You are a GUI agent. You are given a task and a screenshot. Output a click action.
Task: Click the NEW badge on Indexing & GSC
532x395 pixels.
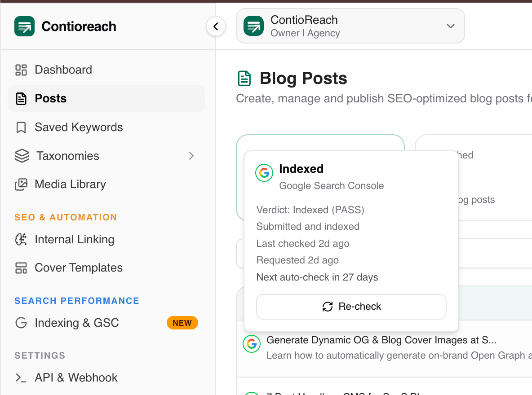click(x=182, y=323)
